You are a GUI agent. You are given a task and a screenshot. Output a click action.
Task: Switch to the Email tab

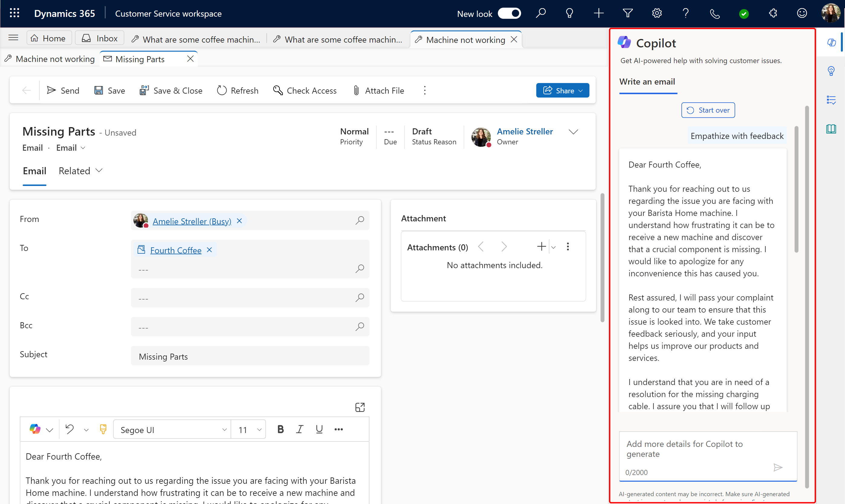(34, 170)
